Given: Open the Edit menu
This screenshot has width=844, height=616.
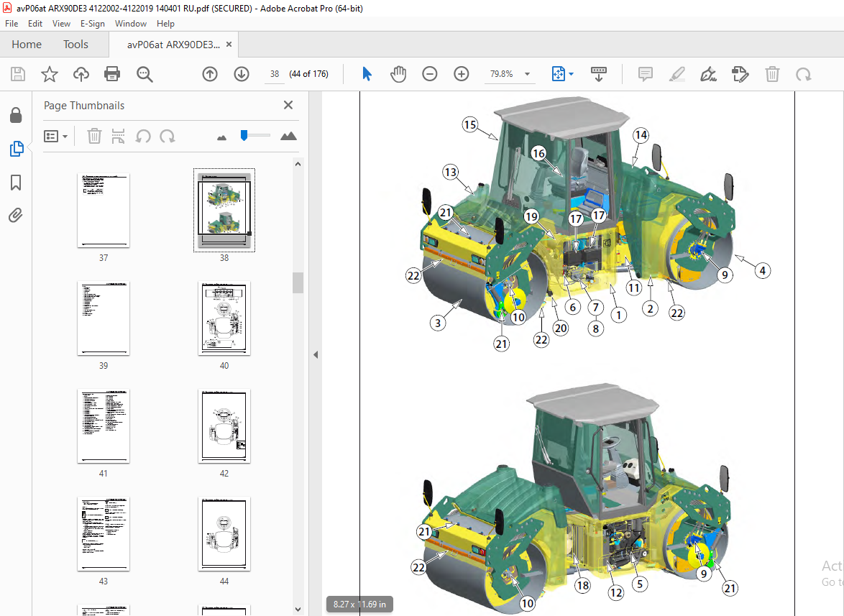Looking at the screenshot, I should 35,24.
